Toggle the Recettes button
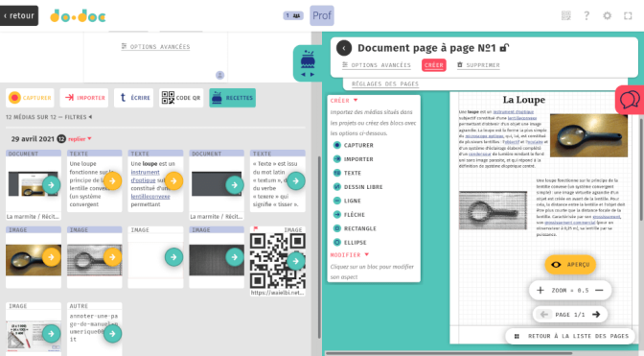The width and height of the screenshot is (644, 356). pyautogui.click(x=233, y=98)
